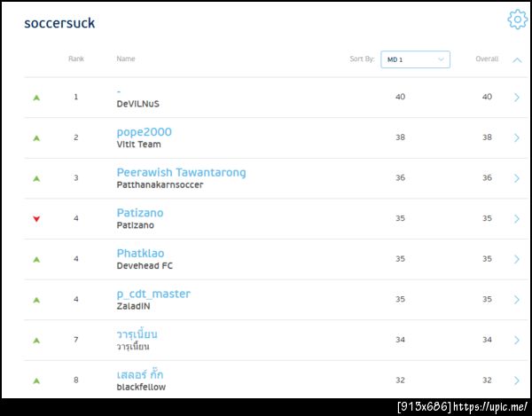Expand the Devehead FC row chevron
The height and width of the screenshot is (416, 532).
click(516, 260)
